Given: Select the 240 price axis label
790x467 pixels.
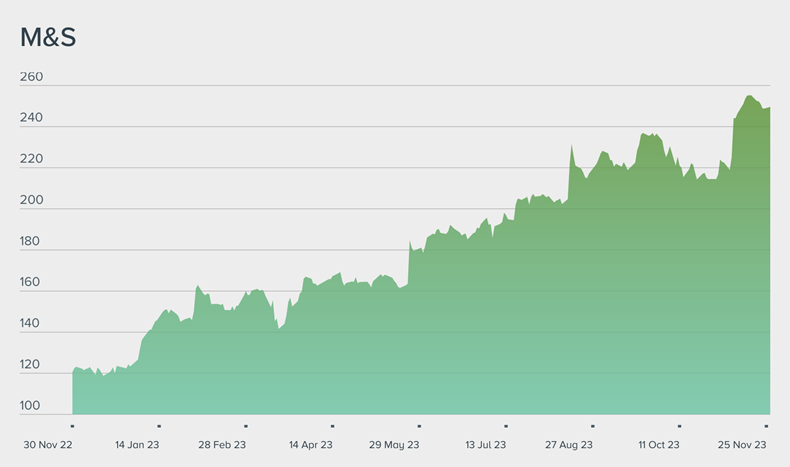Looking at the screenshot, I should pyautogui.click(x=31, y=118).
